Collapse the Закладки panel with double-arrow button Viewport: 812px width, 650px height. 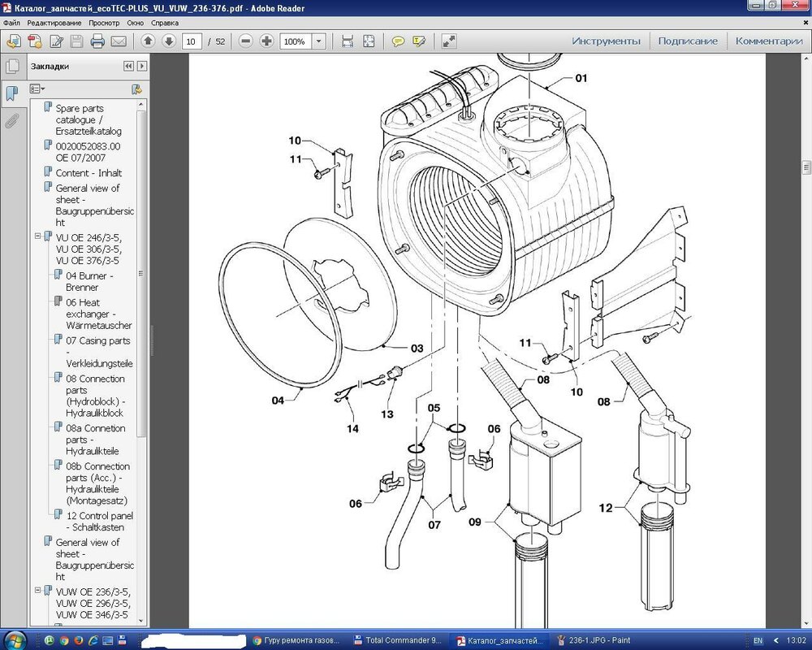pos(128,67)
